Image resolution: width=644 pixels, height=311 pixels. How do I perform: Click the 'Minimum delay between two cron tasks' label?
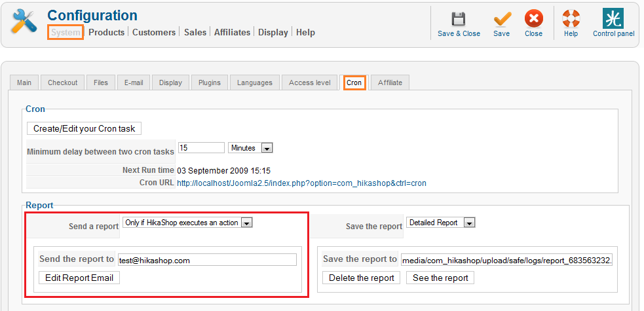tap(101, 151)
